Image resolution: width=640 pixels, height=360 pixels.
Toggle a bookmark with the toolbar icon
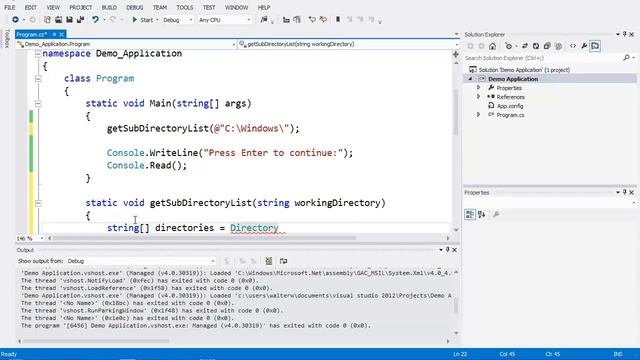(338, 20)
